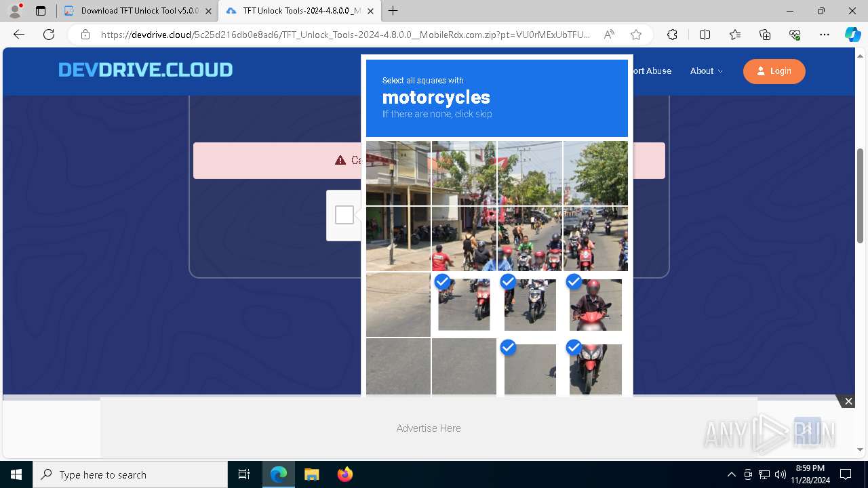Select second bottom-row gray pavement tile
This screenshot has height=488, width=868.
pos(464,367)
